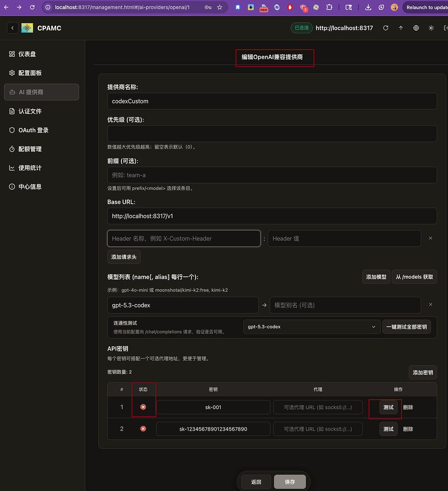Click the Header 名称 input field
This screenshot has width=448, height=491.
[184, 239]
